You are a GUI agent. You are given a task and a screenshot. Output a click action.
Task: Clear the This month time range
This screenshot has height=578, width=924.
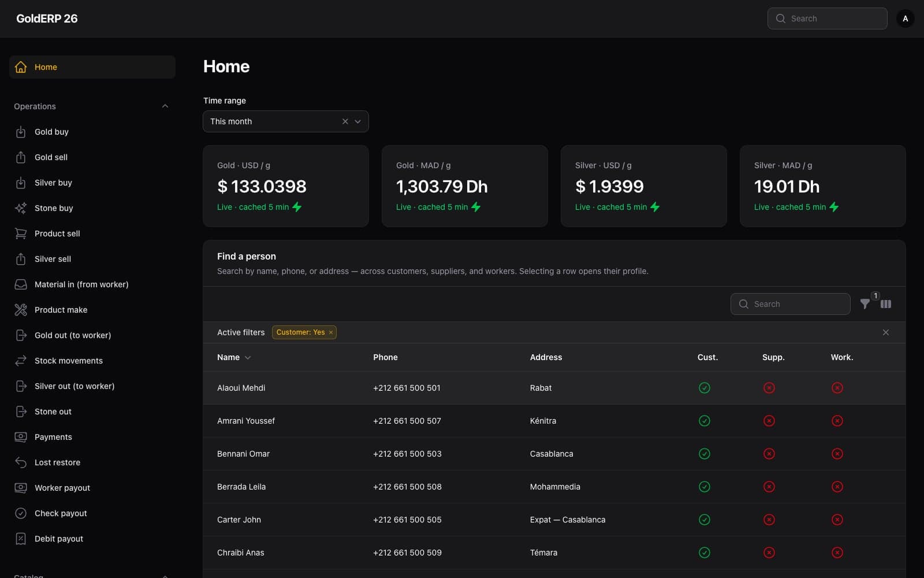point(345,121)
